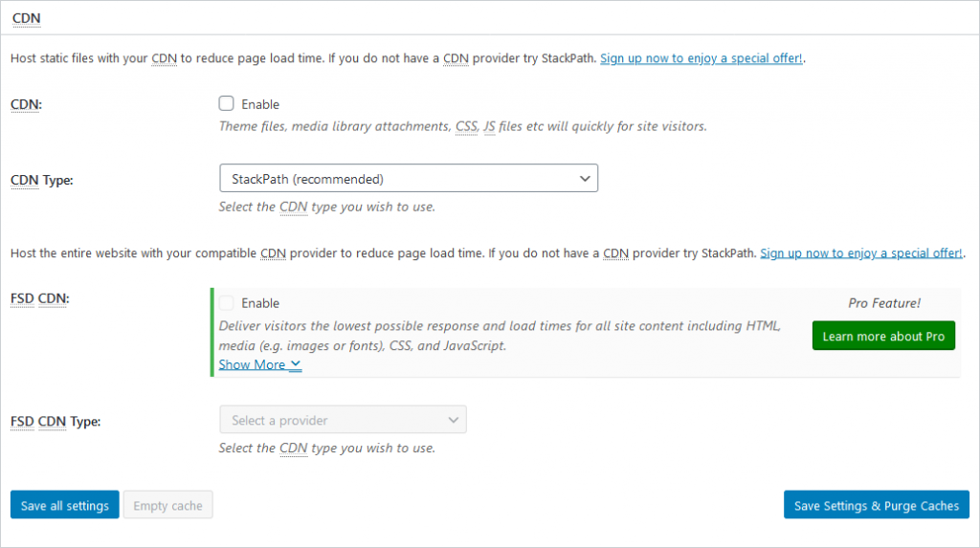Toggle the FSD CDN Enable checkbox
980x548 pixels.
pos(226,303)
